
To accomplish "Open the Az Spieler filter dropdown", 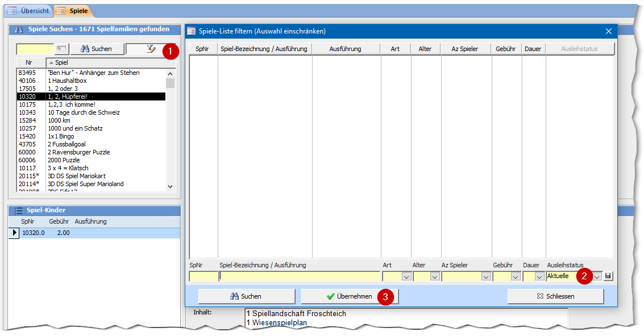I will [x=486, y=276].
